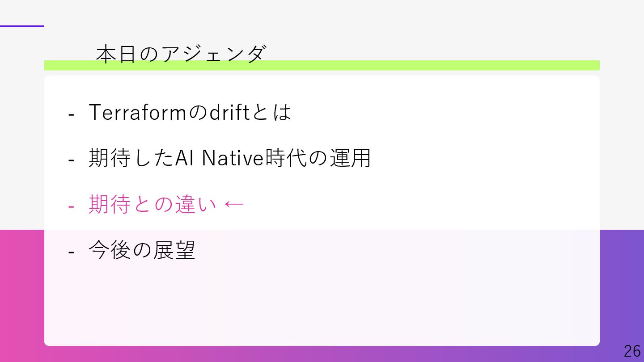Select the slide title 本日のアジェンダ
This screenshot has height=362, width=644.
point(181,54)
